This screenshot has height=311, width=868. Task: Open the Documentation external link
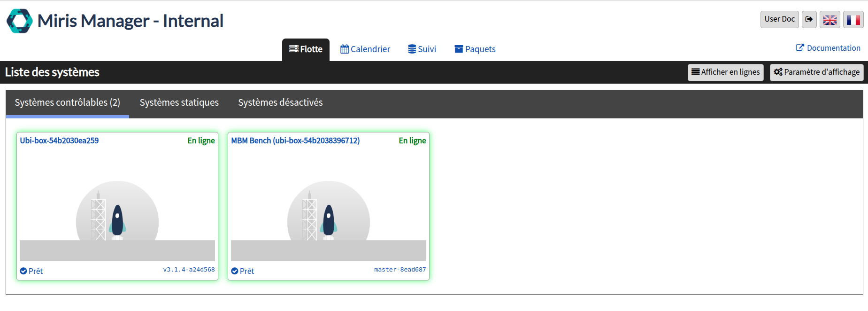828,48
